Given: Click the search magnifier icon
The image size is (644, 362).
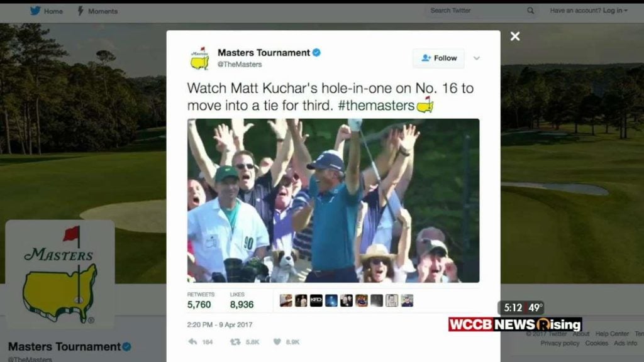Looking at the screenshot, I should coord(530,11).
